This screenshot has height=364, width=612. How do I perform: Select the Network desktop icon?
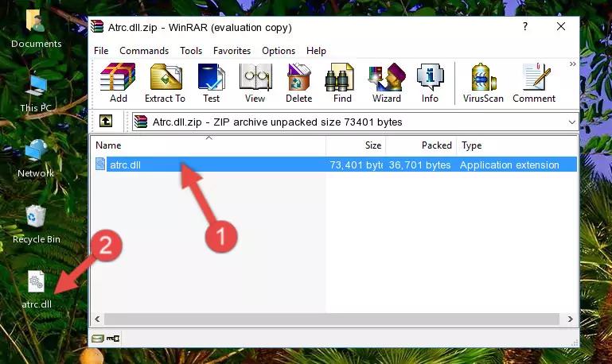pyautogui.click(x=36, y=159)
